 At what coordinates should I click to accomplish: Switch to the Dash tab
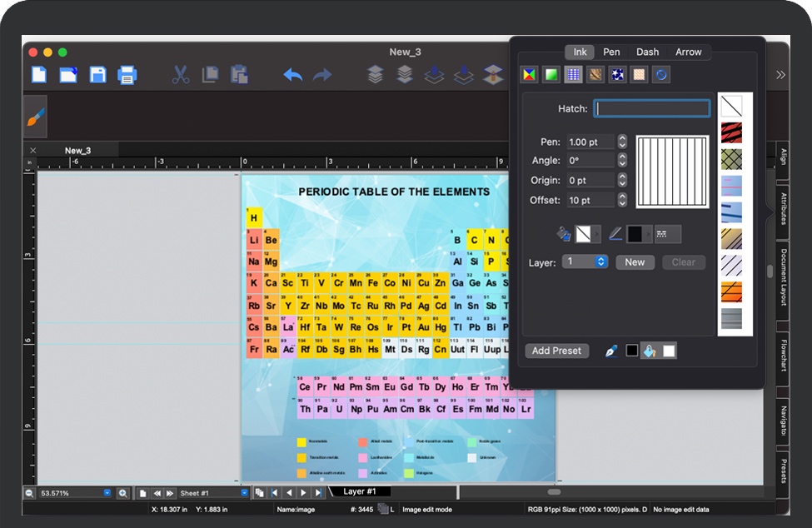coord(647,52)
